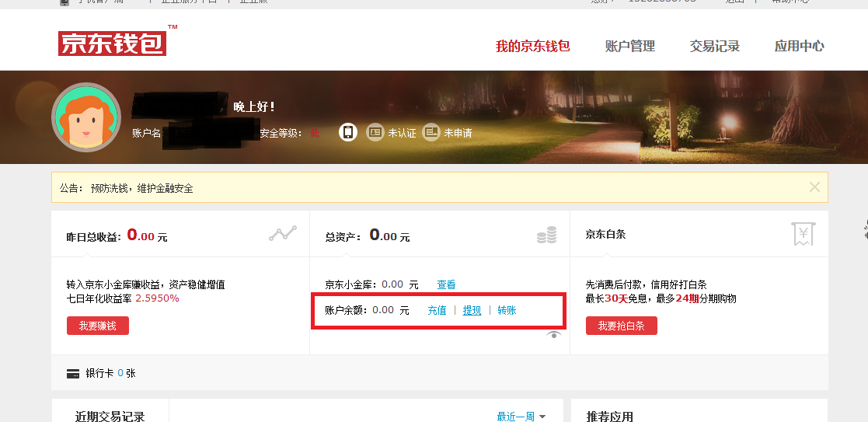Click the 推荐应用 section heading
The height and width of the screenshot is (422, 868).
(609, 417)
